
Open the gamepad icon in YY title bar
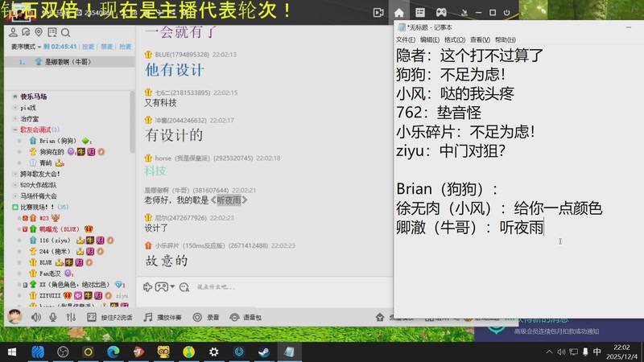(x=441, y=12)
